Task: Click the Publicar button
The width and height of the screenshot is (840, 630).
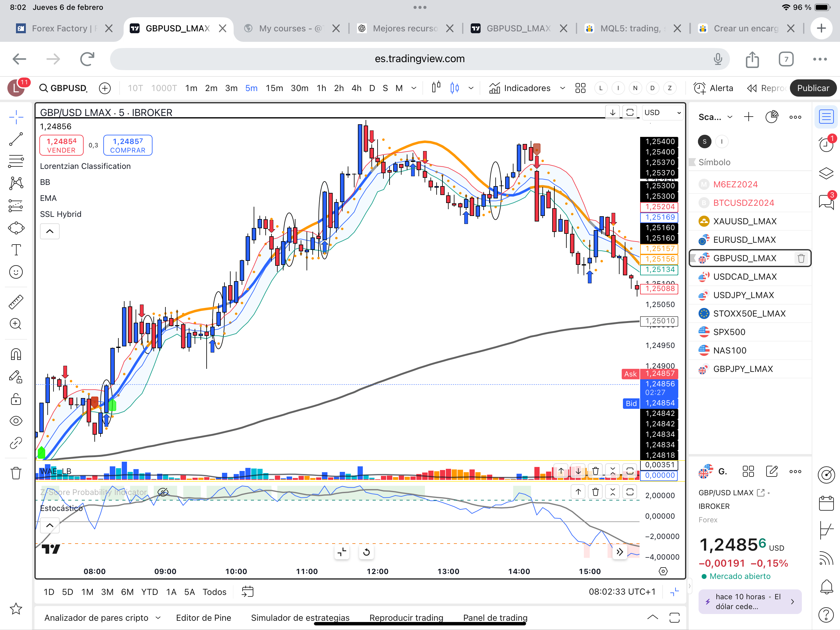Action: pos(813,88)
